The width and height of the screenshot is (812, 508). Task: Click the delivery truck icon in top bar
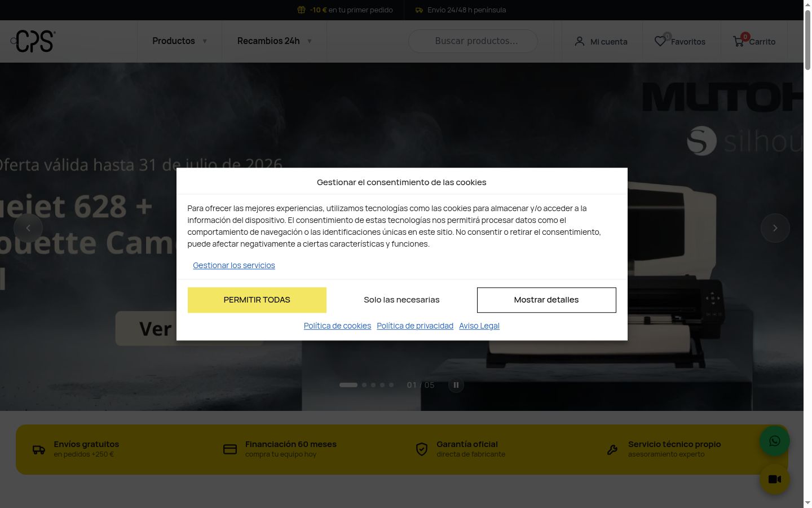point(419,10)
